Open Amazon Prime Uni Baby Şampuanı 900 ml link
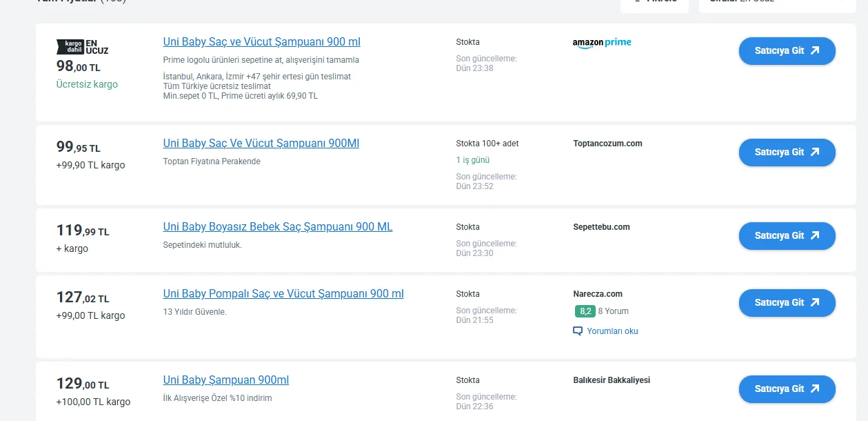 point(261,41)
